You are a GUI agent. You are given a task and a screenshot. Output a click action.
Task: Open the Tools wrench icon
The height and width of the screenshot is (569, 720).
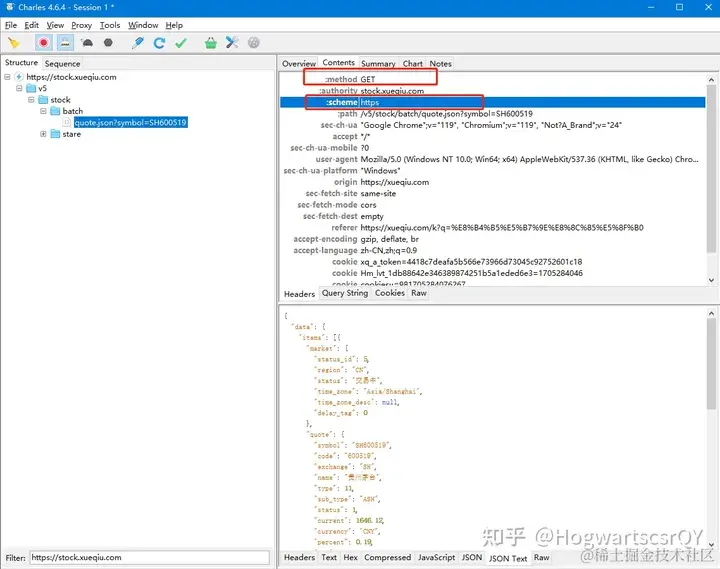pyautogui.click(x=232, y=43)
